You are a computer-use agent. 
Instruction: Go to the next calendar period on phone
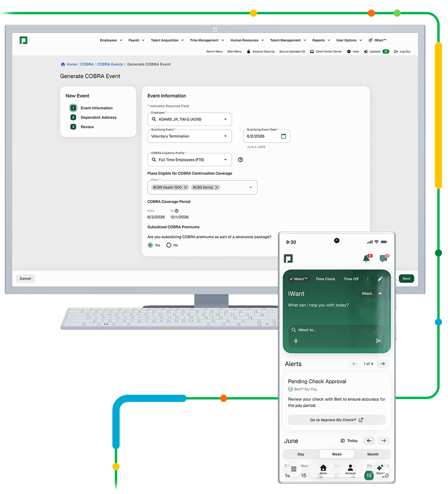tap(384, 441)
